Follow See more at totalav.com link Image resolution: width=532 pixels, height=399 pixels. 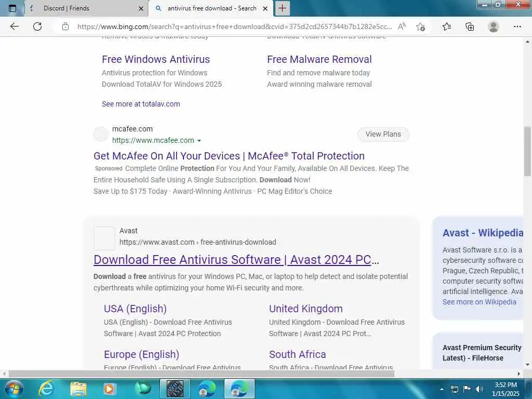coord(141,104)
